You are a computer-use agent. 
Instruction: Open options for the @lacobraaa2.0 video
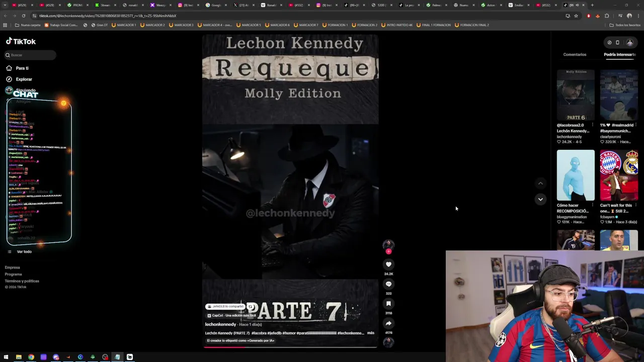tap(592, 125)
